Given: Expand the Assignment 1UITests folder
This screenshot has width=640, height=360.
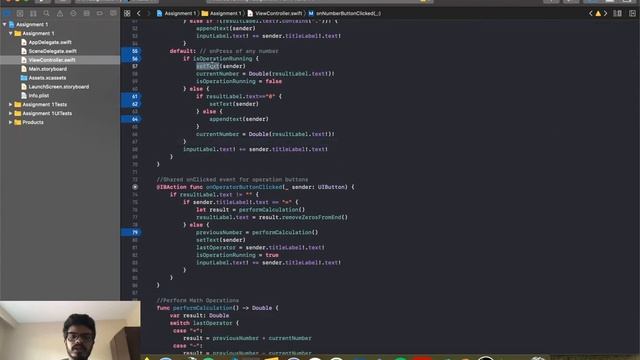Looking at the screenshot, I should coord(11,113).
